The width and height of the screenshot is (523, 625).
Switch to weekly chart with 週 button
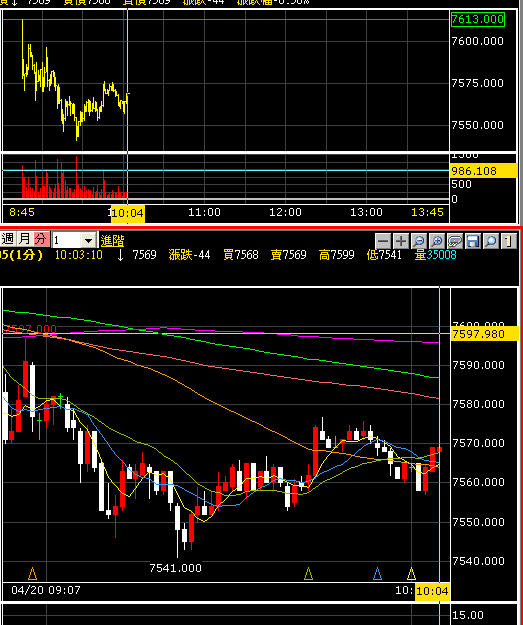coord(8,239)
